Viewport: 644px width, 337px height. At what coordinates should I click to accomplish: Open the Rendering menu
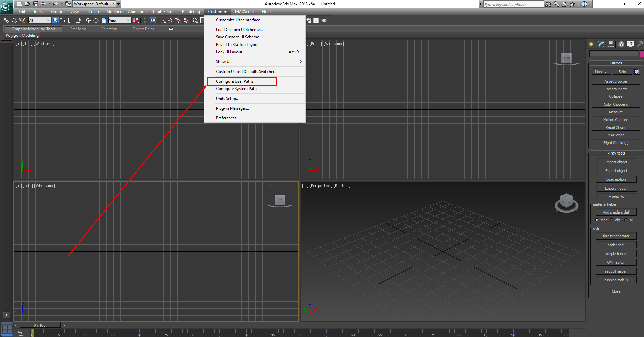191,12
